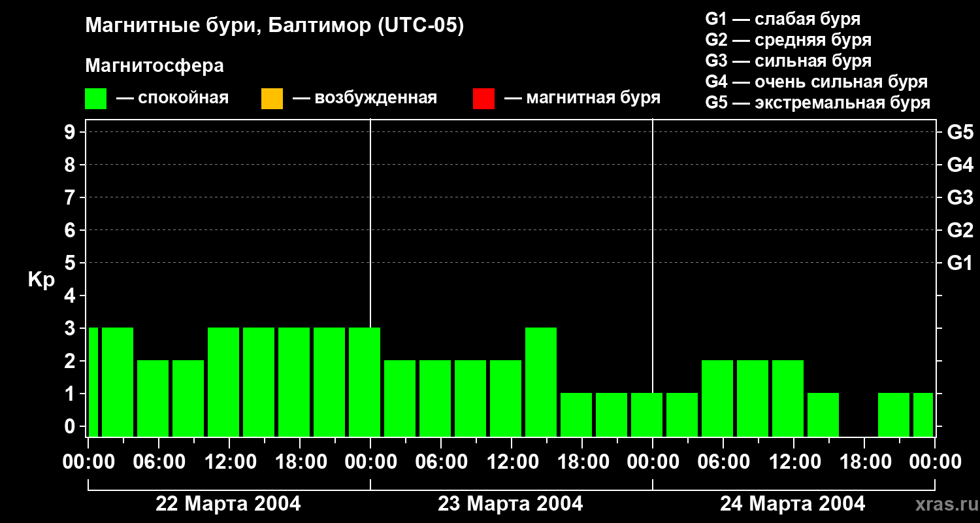Click the '— возбужденная' legend text
The image size is (980, 523).
(365, 99)
